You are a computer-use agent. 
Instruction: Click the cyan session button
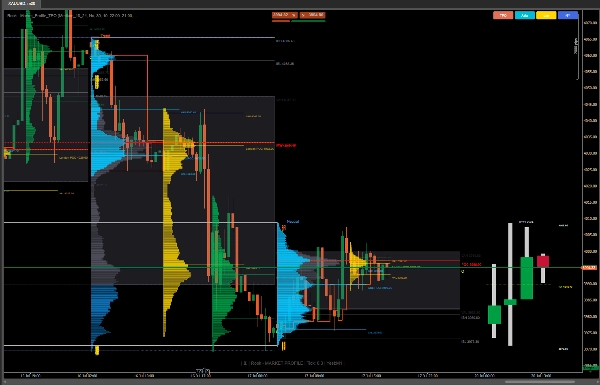click(525, 15)
